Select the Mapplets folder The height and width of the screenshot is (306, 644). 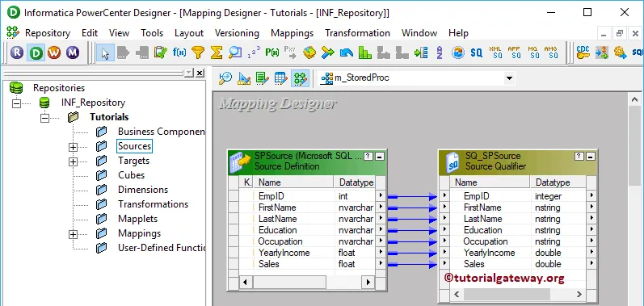pyautogui.click(x=137, y=219)
